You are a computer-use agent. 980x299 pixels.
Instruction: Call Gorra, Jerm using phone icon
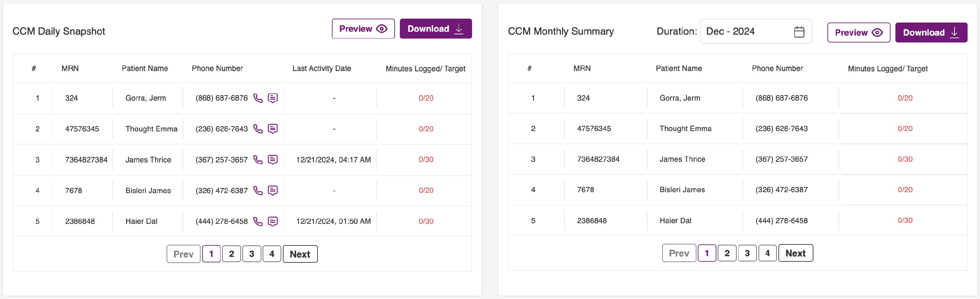tap(258, 98)
